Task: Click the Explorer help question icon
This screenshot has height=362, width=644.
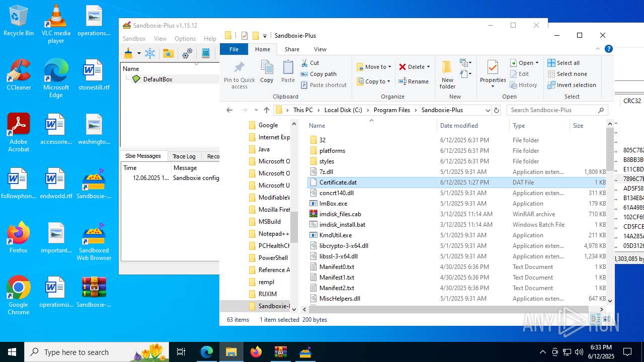Action: pyautogui.click(x=608, y=49)
